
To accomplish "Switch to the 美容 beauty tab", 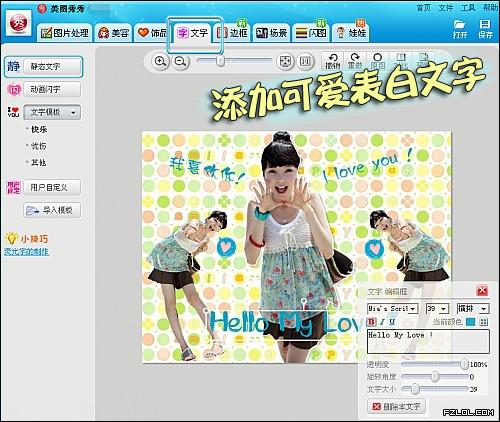I will [x=114, y=33].
